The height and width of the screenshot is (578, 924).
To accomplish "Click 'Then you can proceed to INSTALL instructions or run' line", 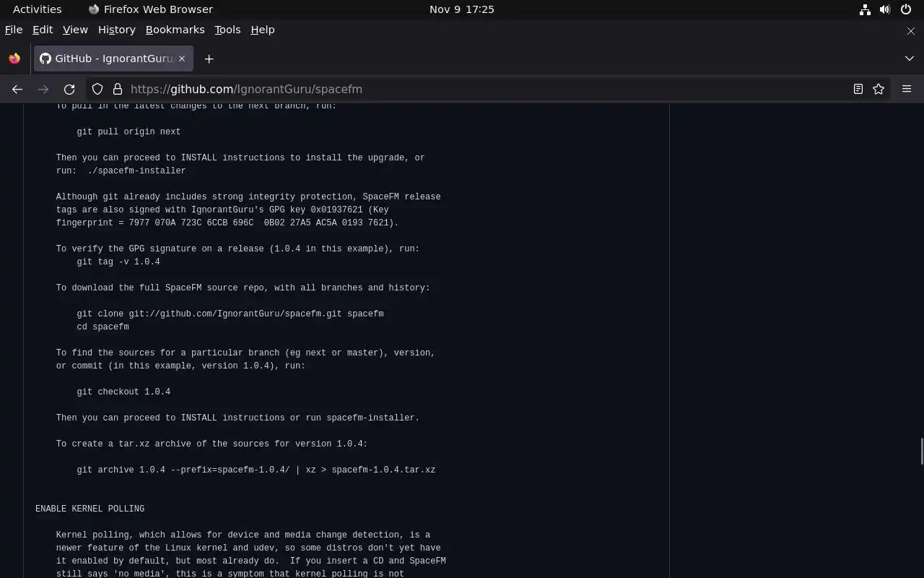I will click(237, 418).
